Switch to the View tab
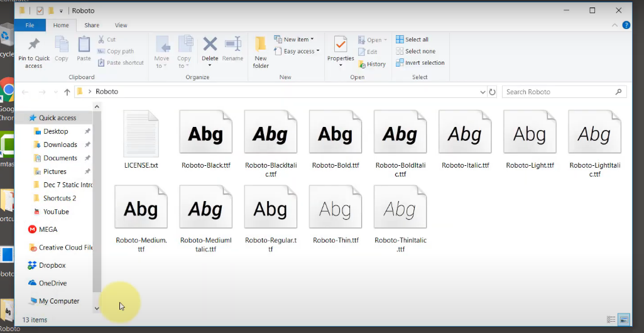This screenshot has width=644, height=333. coord(121,25)
